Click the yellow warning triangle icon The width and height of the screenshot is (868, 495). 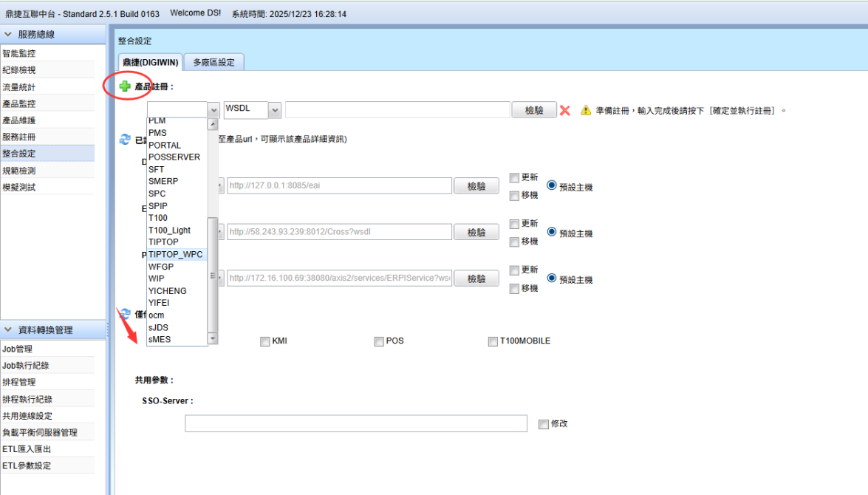[x=586, y=110]
